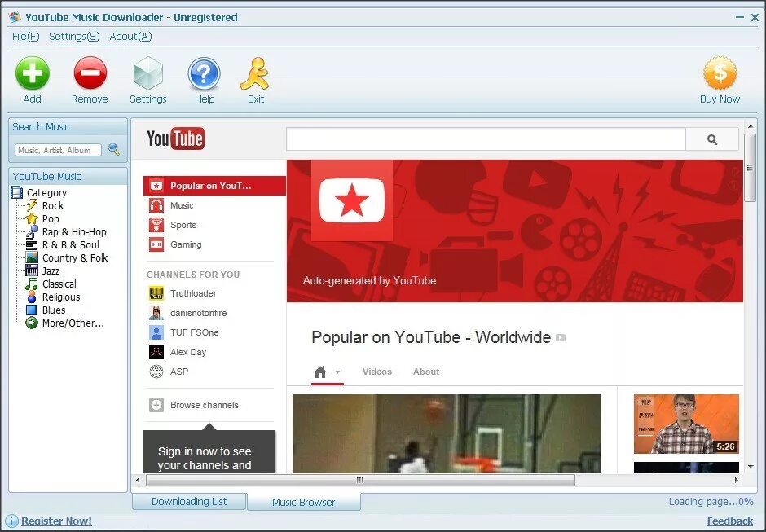Play the featured basketball video
The height and width of the screenshot is (532, 766).
[x=446, y=433]
